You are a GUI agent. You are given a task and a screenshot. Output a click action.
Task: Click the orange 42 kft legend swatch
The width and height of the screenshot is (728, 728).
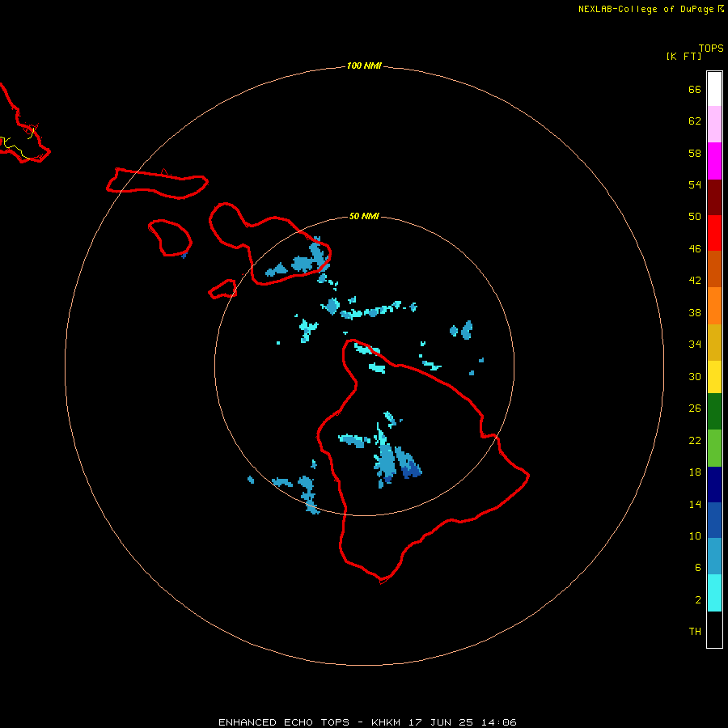point(714,306)
